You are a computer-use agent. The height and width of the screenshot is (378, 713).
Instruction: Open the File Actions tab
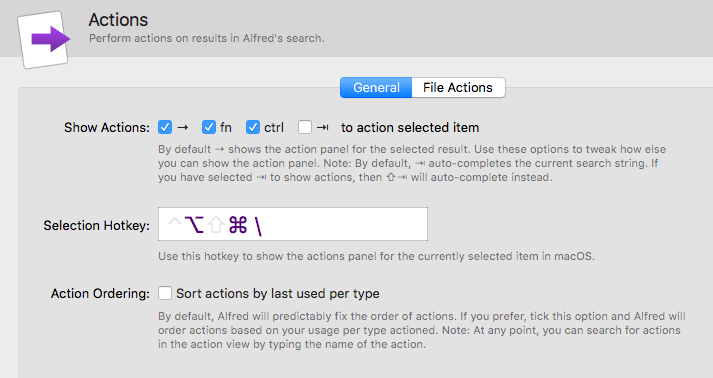tap(458, 87)
